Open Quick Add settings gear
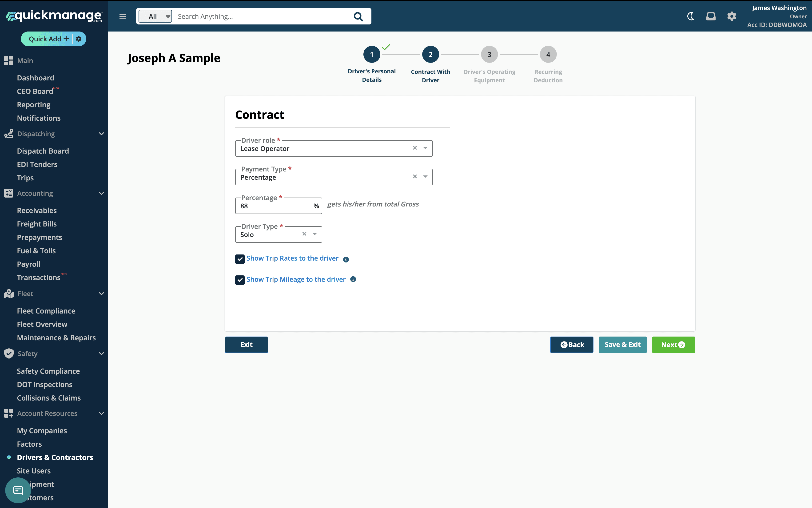812x508 pixels. [79, 39]
